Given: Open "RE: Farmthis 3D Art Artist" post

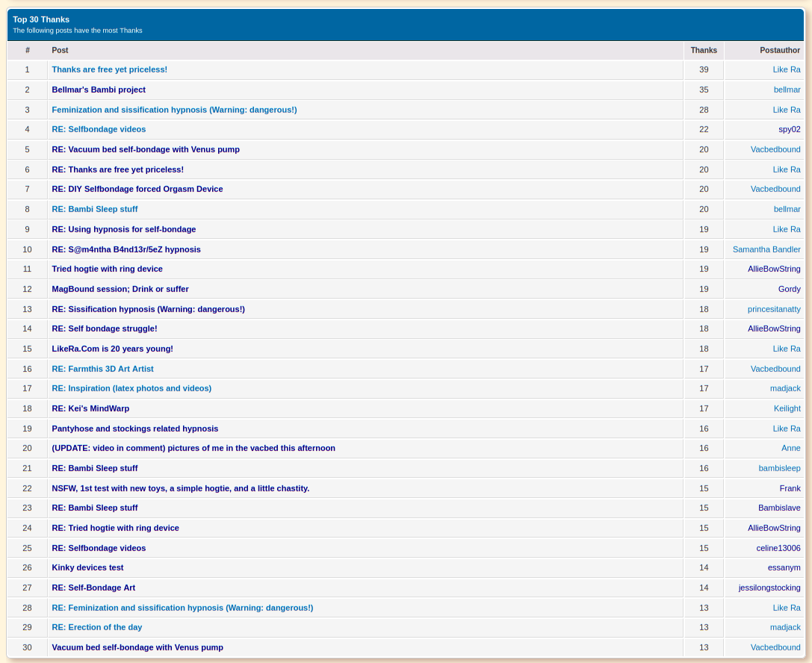Looking at the screenshot, I should [x=102, y=369].
